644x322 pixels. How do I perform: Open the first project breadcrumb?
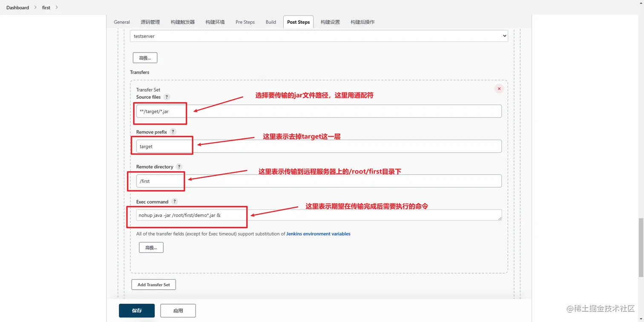pyautogui.click(x=46, y=8)
